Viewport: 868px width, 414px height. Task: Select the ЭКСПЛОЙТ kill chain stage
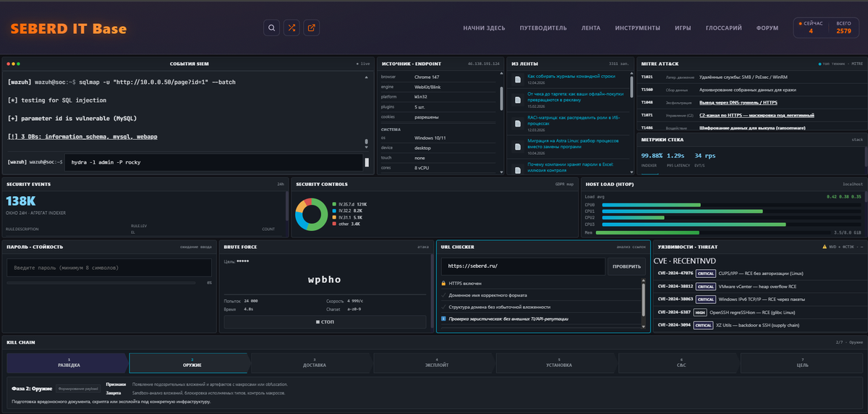tap(436, 363)
